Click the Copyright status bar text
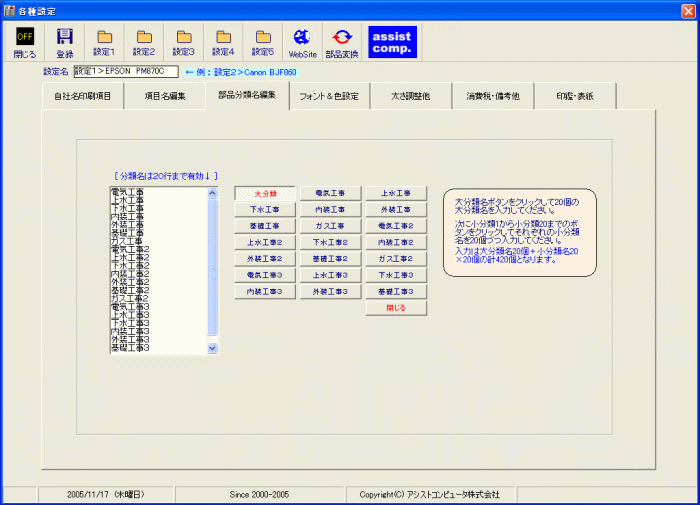 (429, 494)
